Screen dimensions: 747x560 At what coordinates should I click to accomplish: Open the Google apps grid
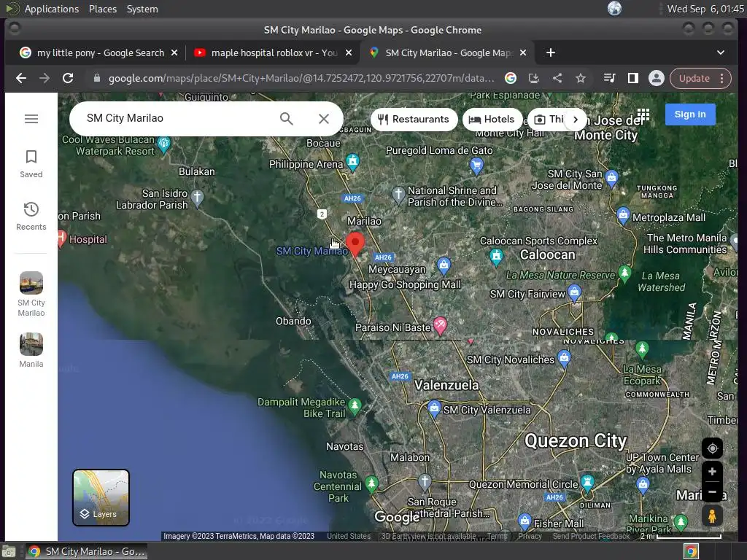(x=643, y=114)
